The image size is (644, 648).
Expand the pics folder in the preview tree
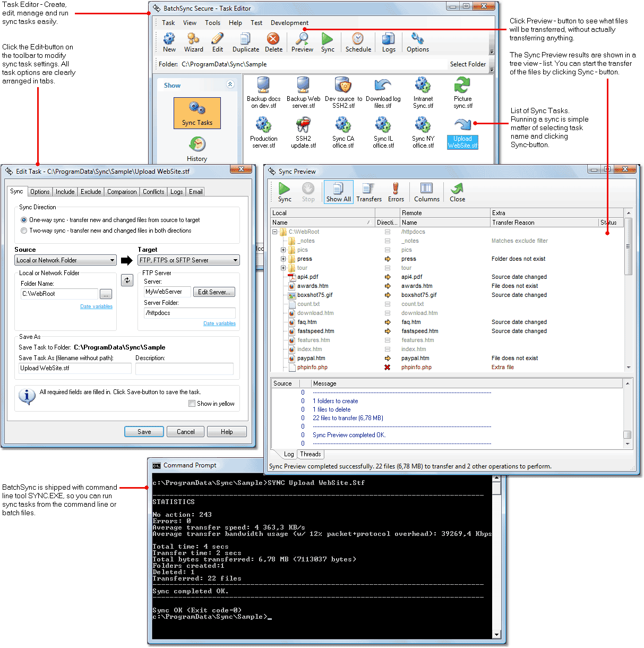tap(283, 250)
